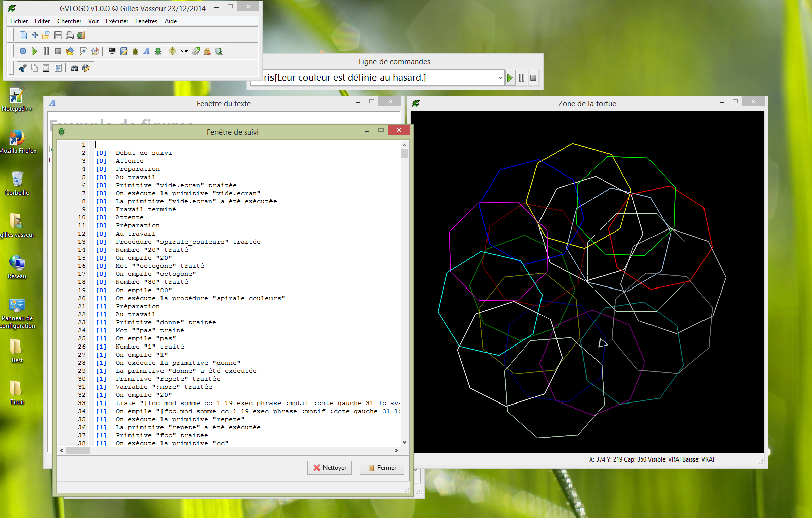Click the padlock toolbar icon

click(x=207, y=51)
